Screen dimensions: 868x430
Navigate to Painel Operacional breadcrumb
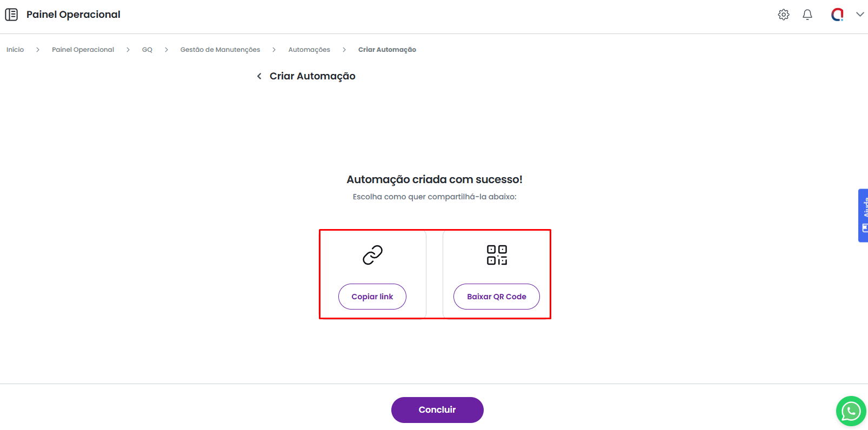pyautogui.click(x=83, y=50)
